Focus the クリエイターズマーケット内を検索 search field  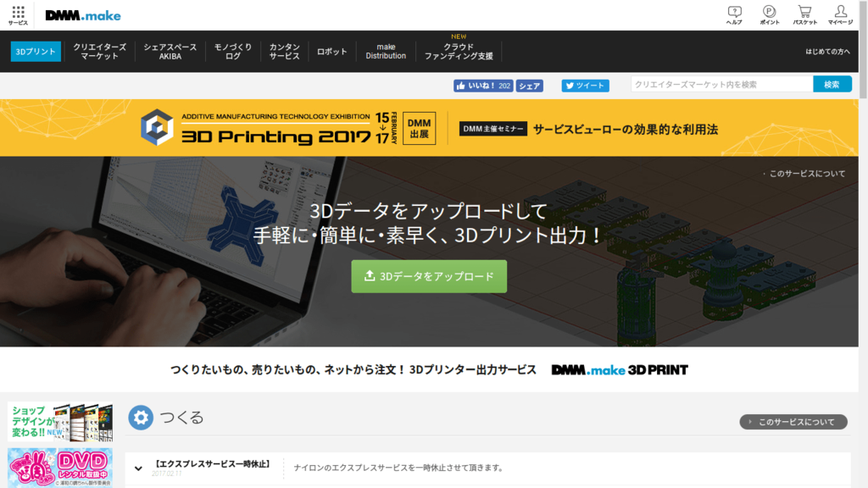[721, 84]
